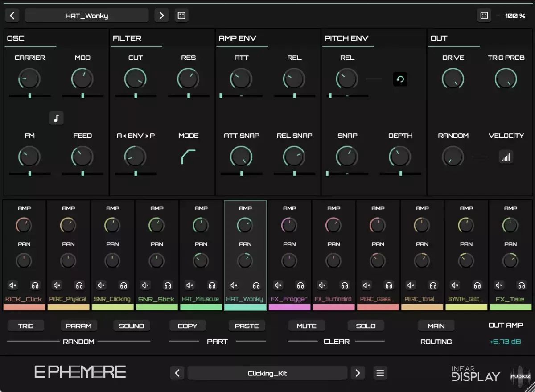Image resolution: width=535 pixels, height=392 pixels.
Task: Solo HAT_Minuscule with headphones icon
Action: pos(212,285)
